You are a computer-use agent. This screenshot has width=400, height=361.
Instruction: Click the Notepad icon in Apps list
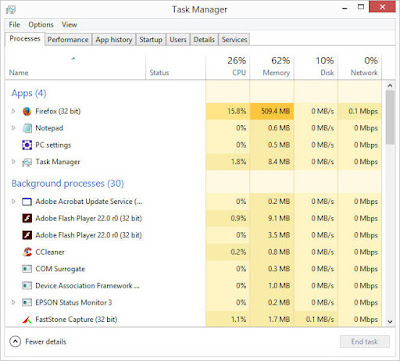[27, 128]
